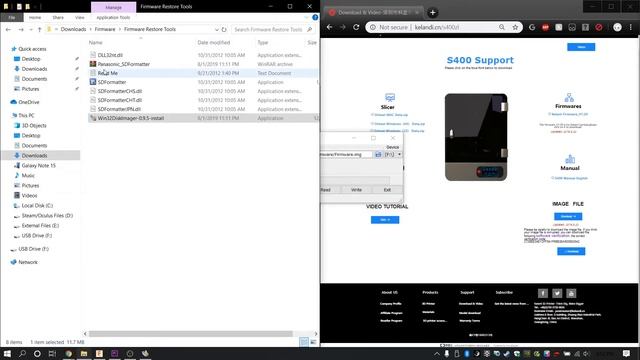Collapse the Explorer ribbon chevron

click(x=307, y=18)
